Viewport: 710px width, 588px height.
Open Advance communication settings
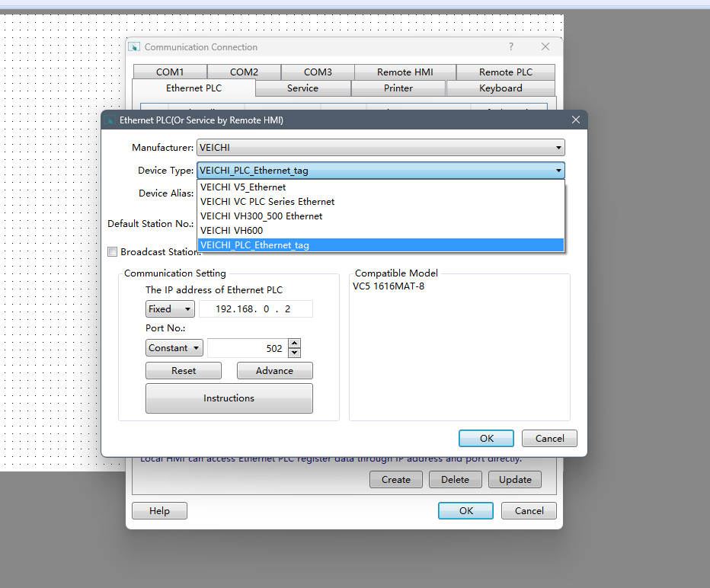[274, 371]
